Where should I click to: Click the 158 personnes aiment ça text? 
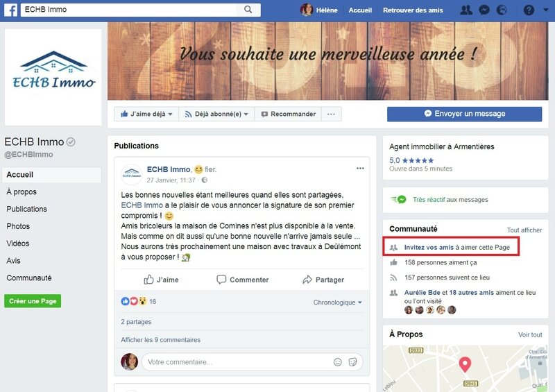click(441, 262)
